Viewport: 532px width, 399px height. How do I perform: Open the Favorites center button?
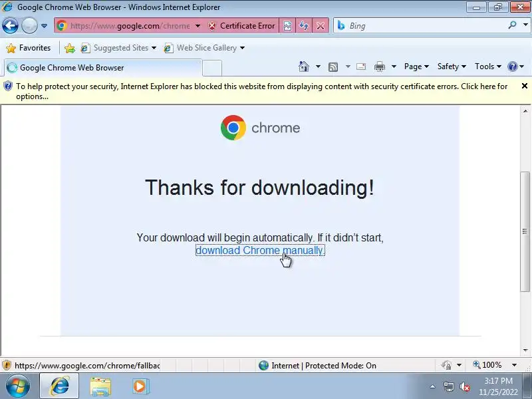pyautogui.click(x=29, y=48)
